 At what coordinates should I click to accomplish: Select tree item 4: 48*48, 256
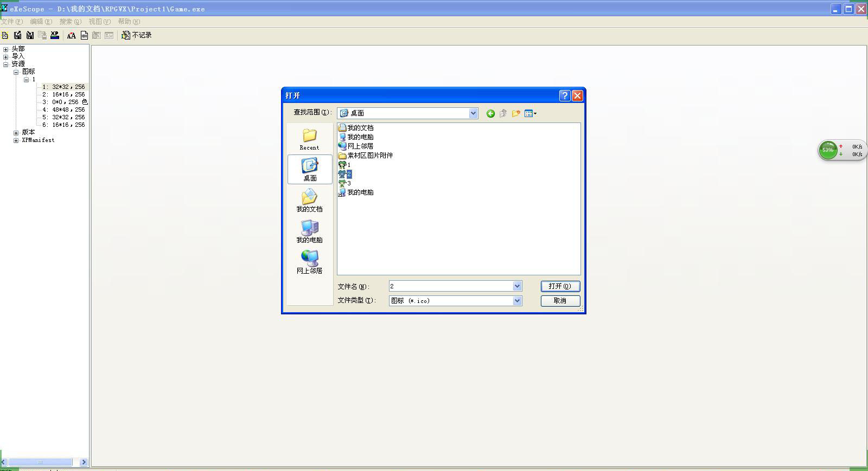click(64, 110)
